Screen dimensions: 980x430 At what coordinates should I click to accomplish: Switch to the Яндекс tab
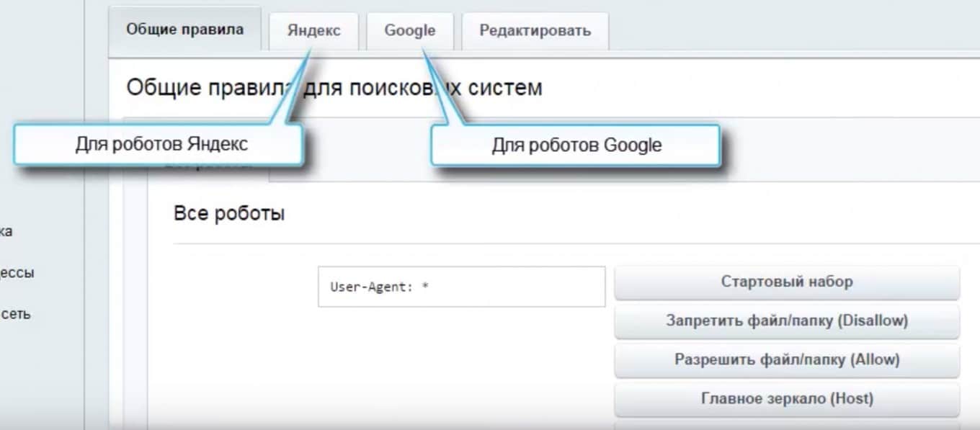313,31
